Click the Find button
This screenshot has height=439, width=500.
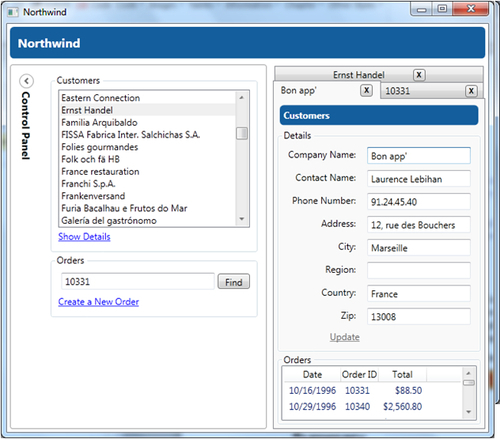coord(234,282)
